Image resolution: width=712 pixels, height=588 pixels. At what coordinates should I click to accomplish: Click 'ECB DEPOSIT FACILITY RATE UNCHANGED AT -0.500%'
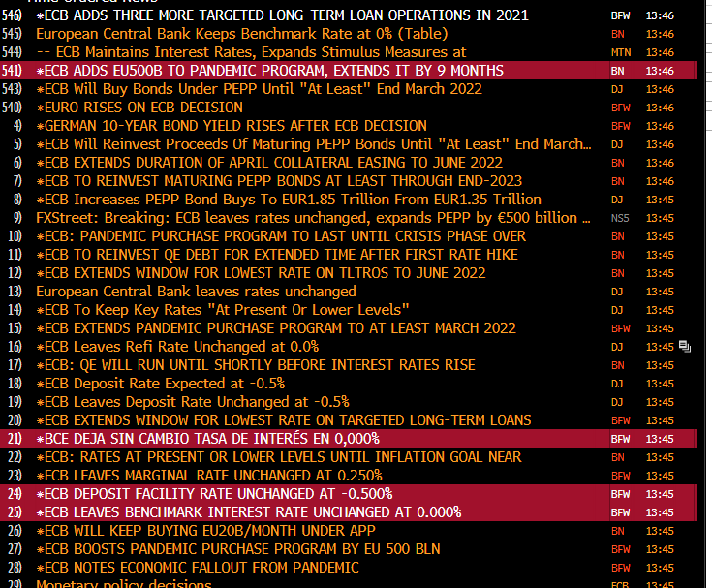pyautogui.click(x=213, y=494)
